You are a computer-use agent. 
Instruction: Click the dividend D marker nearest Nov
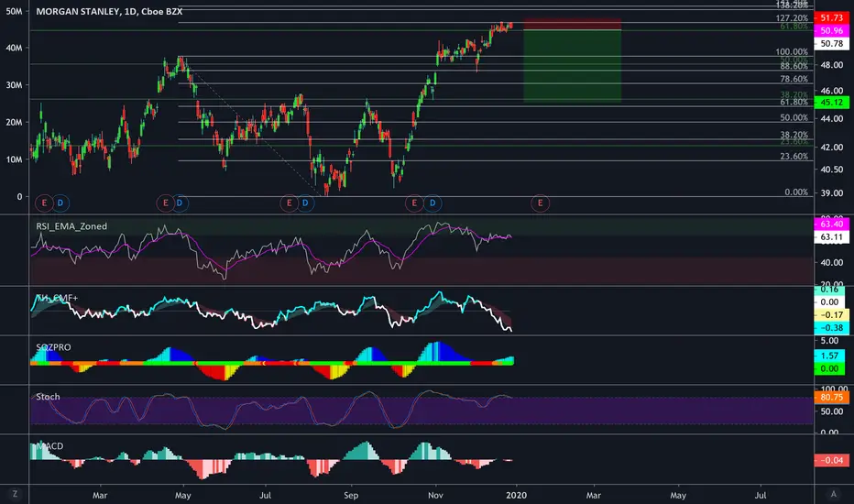click(x=432, y=203)
